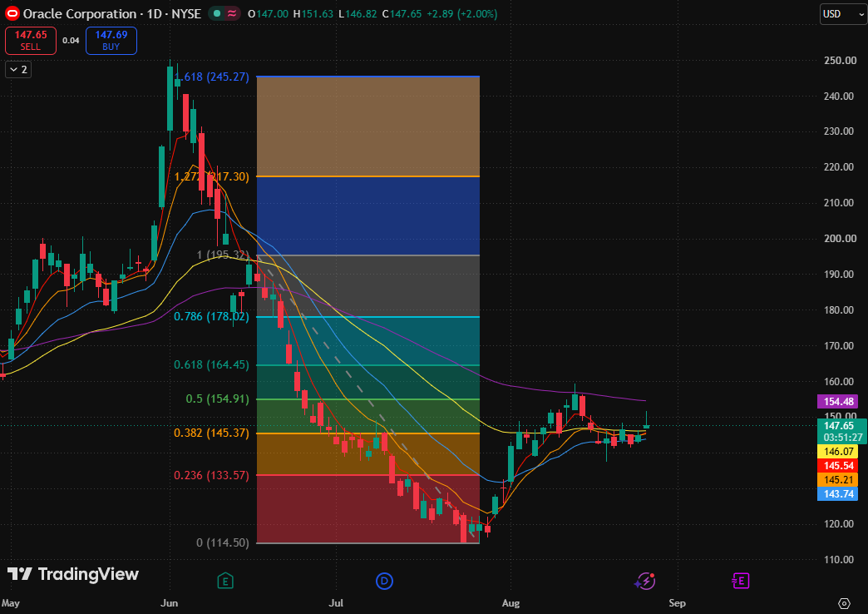Click the orange 145.21 price scale label
Viewport: 868px width, 614px height.
click(x=839, y=480)
